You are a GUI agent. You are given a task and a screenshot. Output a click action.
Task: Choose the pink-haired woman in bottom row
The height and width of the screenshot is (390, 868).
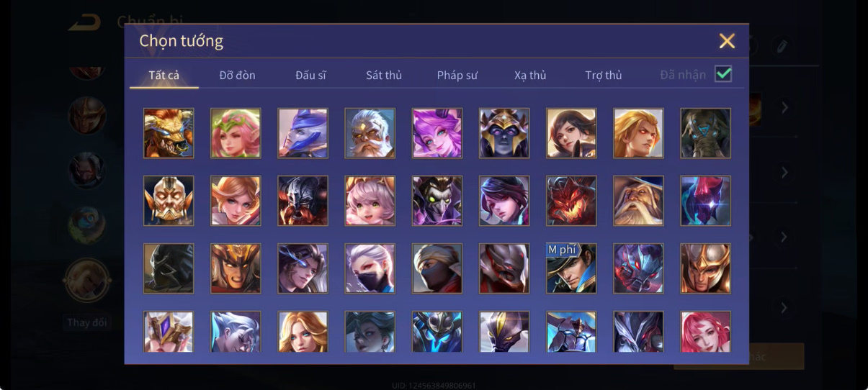(x=705, y=332)
